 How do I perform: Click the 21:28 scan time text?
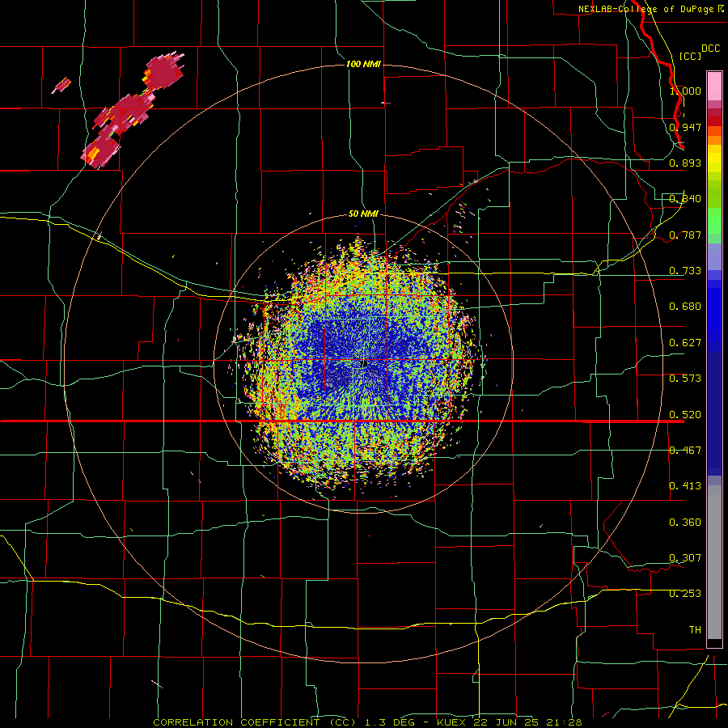click(563, 722)
